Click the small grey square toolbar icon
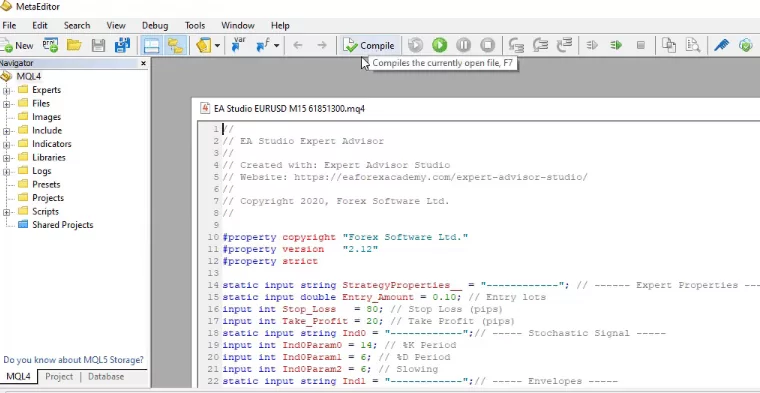Image resolution: width=760 pixels, height=393 pixels. pos(640,46)
